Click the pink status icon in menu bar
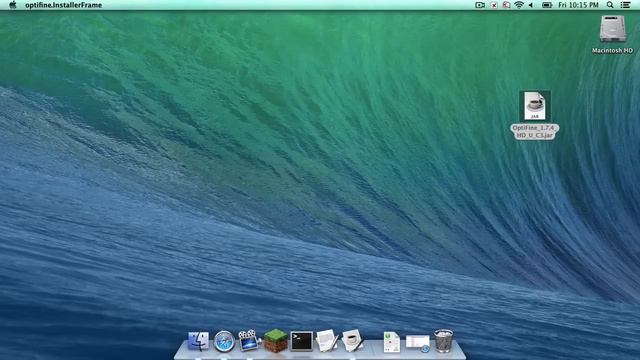Viewport: 640px width, 360px height. pyautogui.click(x=506, y=5)
